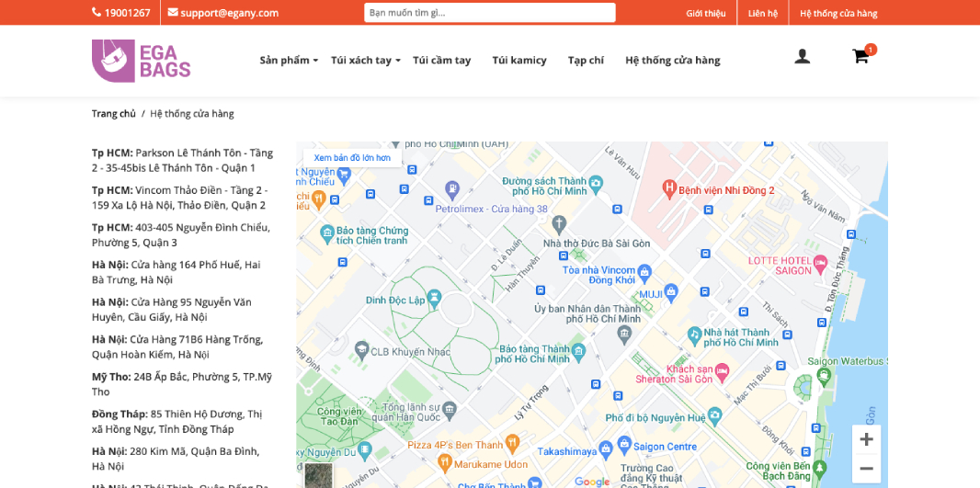Select the Mỹ Tho 24B Ấp Bắc address
This screenshot has width=980, height=488.
click(182, 384)
